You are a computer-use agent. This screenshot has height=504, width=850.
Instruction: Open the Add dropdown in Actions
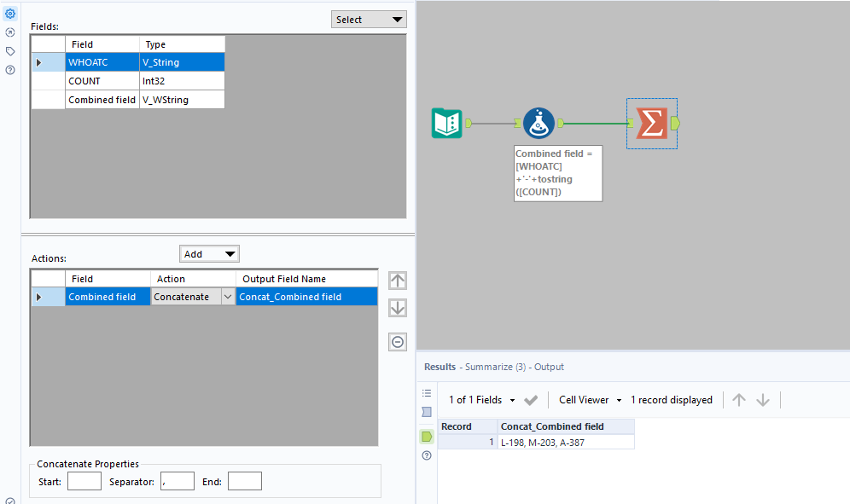208,253
